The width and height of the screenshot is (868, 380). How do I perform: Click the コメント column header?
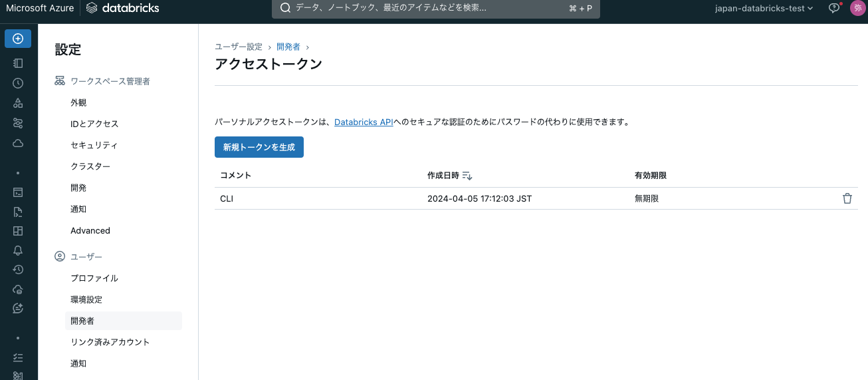pos(235,176)
